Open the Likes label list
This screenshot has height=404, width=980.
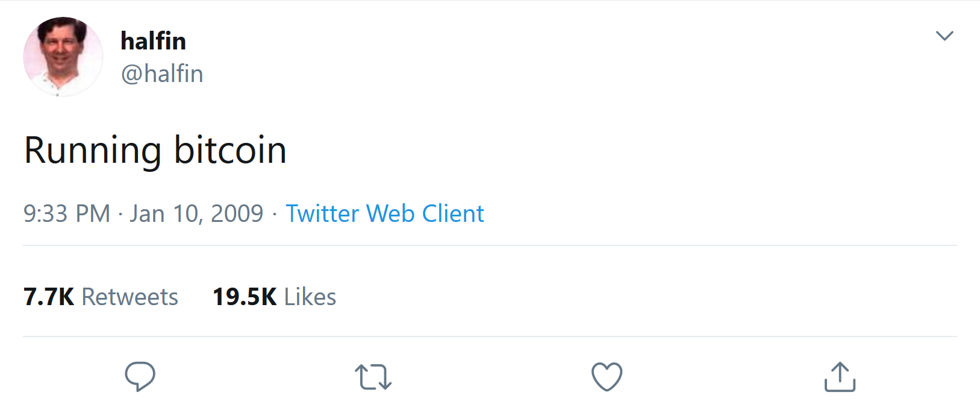tap(310, 297)
